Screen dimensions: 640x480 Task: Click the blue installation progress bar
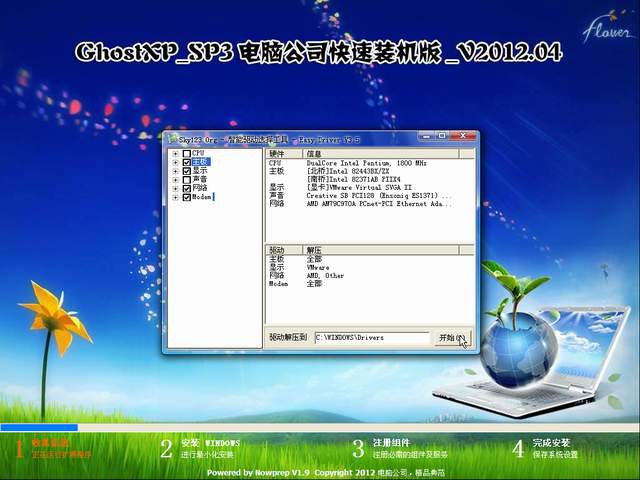pos(40,426)
